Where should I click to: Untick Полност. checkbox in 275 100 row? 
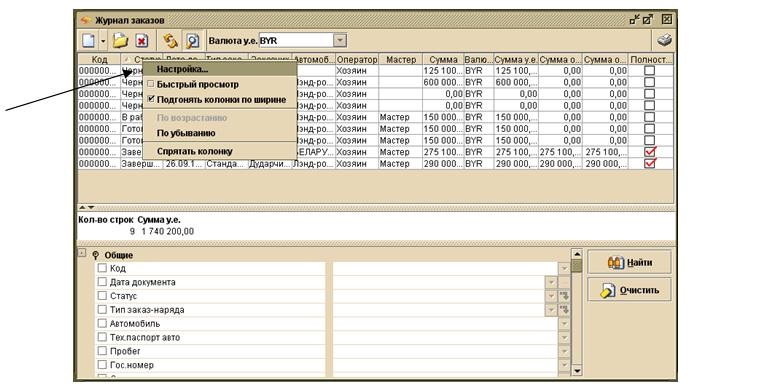[x=650, y=152]
